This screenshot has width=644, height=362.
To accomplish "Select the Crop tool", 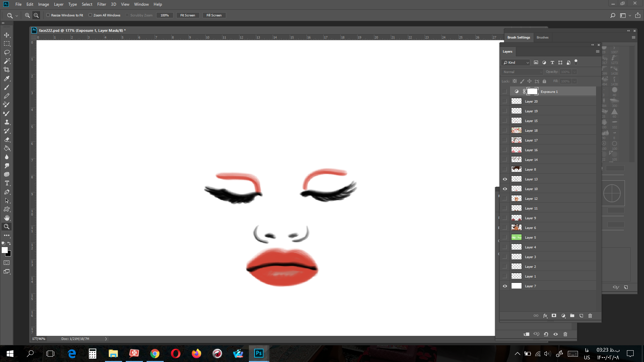I will 7,70.
